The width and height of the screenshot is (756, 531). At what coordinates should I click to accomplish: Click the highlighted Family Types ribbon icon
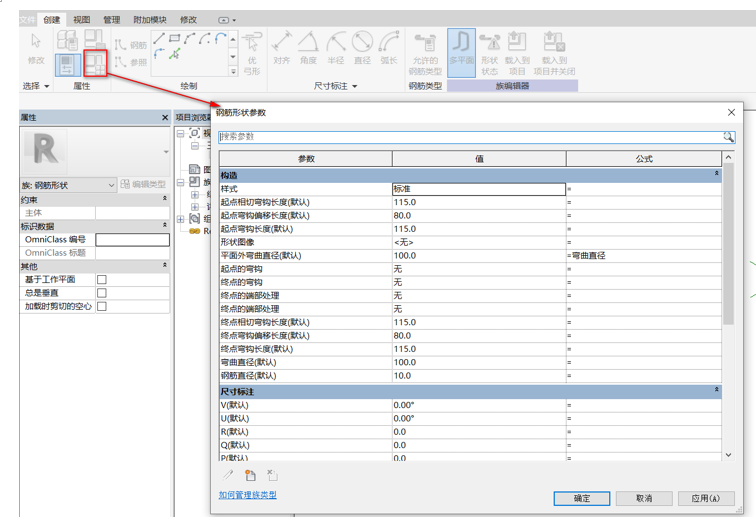click(x=95, y=64)
